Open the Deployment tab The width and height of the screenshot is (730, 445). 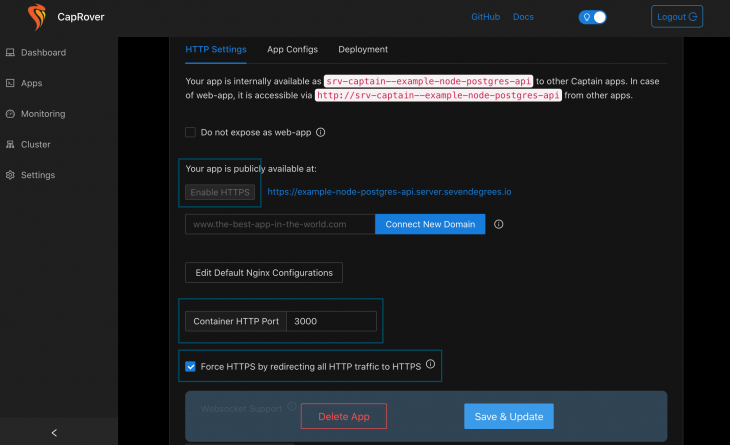coord(363,49)
